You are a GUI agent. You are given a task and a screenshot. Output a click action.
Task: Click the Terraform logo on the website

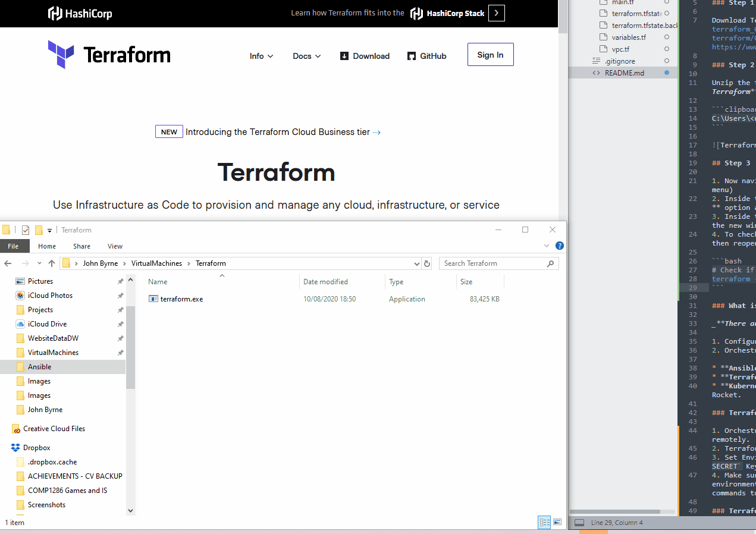pyautogui.click(x=109, y=55)
